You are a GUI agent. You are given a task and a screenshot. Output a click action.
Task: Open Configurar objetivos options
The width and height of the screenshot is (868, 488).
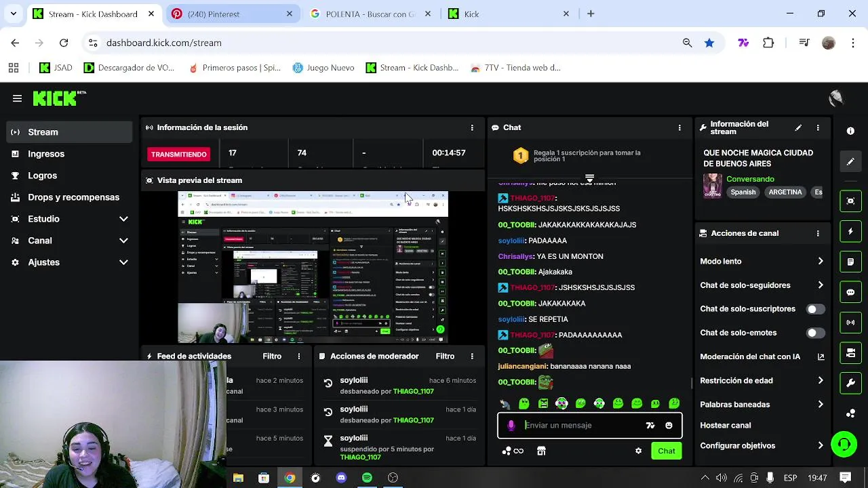(762, 445)
